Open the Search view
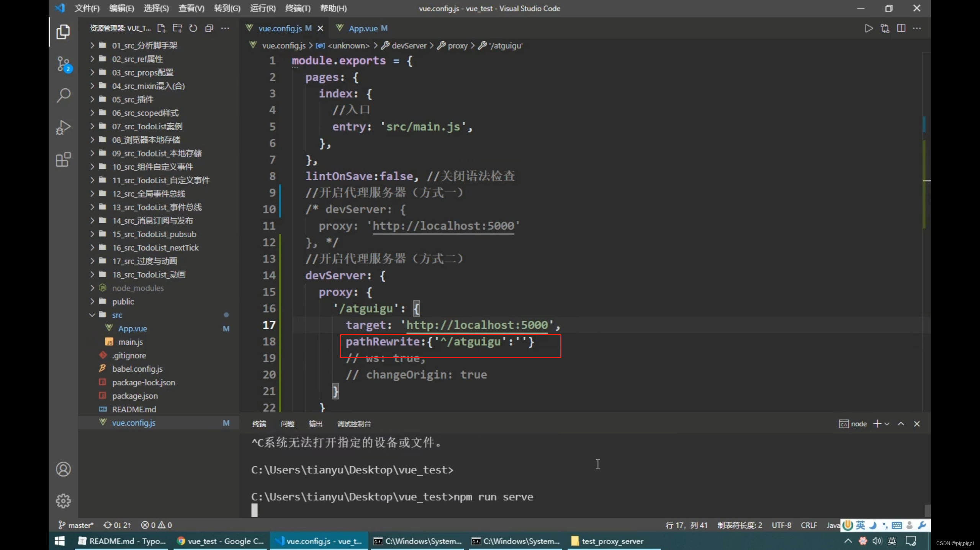The height and width of the screenshot is (550, 980). 63,95
